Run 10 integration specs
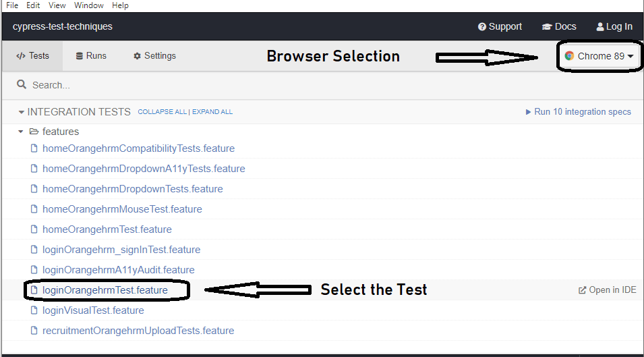This screenshot has width=644, height=357. [x=579, y=112]
